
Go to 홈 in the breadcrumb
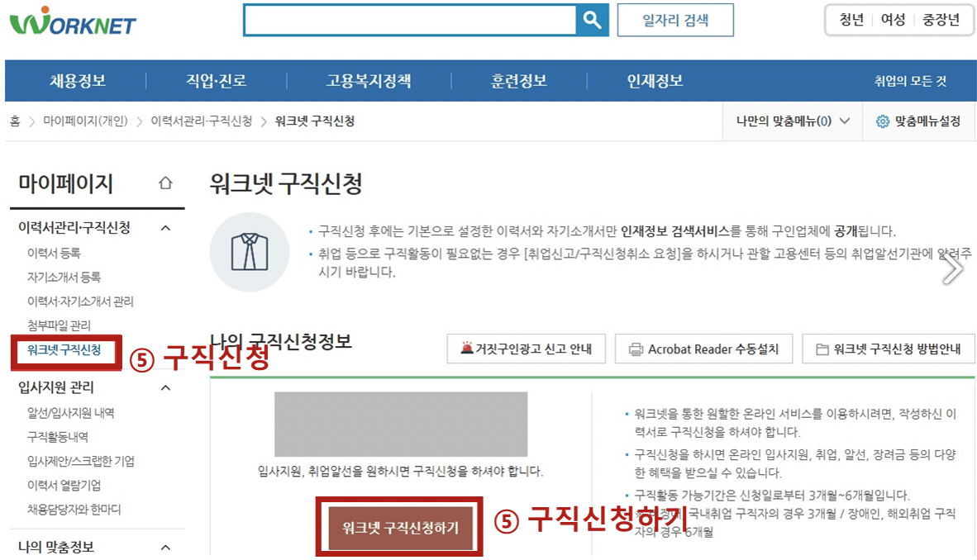[15, 121]
